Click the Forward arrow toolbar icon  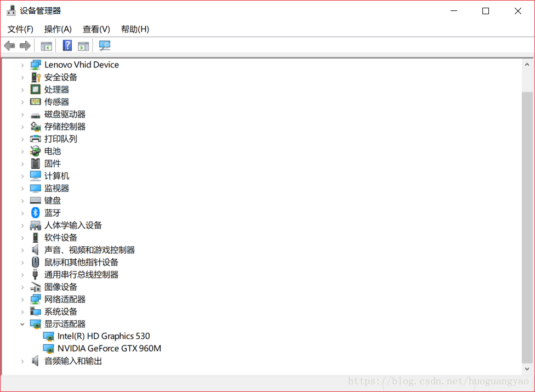(x=25, y=46)
